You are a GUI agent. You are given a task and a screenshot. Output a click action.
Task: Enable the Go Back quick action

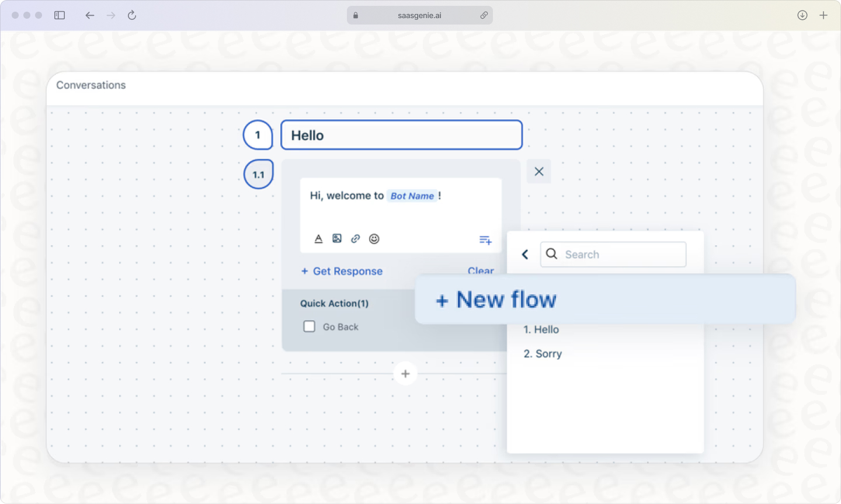[x=309, y=326]
